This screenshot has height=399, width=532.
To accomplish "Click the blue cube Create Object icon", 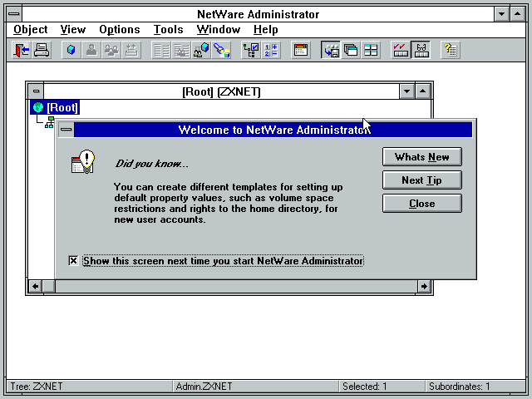I will coord(71,50).
